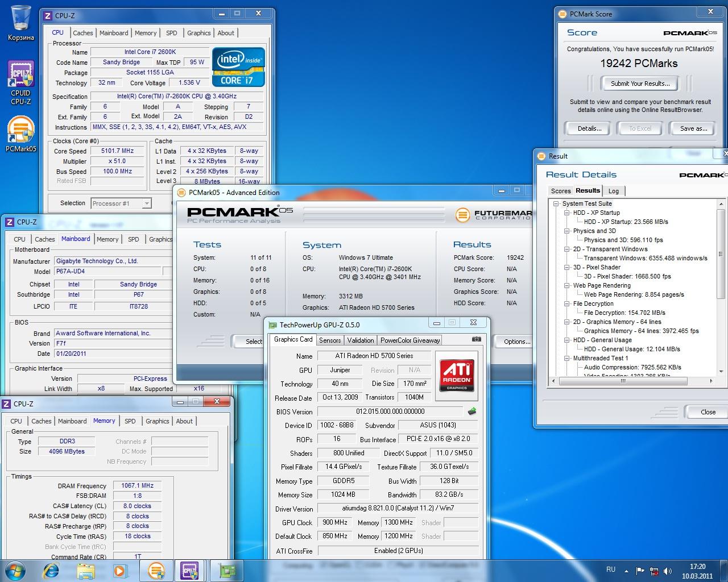Switch to PCMark05 via its taskbar icon
This screenshot has width=728, height=582.
click(x=156, y=570)
